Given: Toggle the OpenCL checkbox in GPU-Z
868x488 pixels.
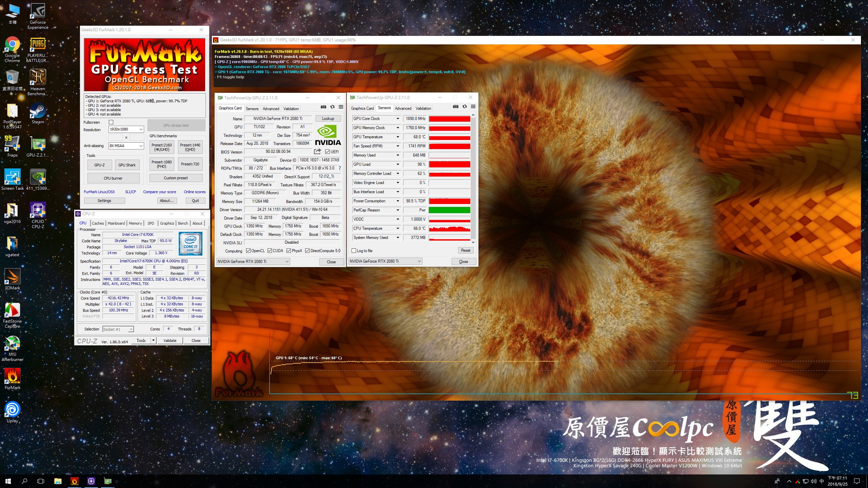Looking at the screenshot, I should [248, 251].
